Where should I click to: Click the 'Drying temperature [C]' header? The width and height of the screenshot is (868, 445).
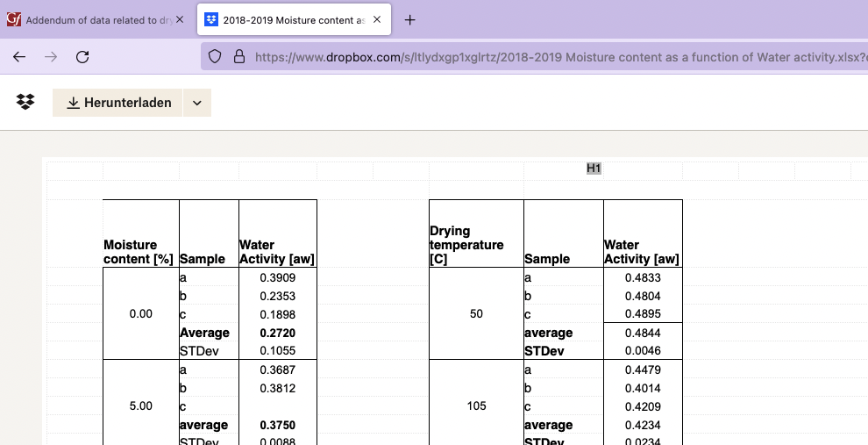tap(466, 245)
